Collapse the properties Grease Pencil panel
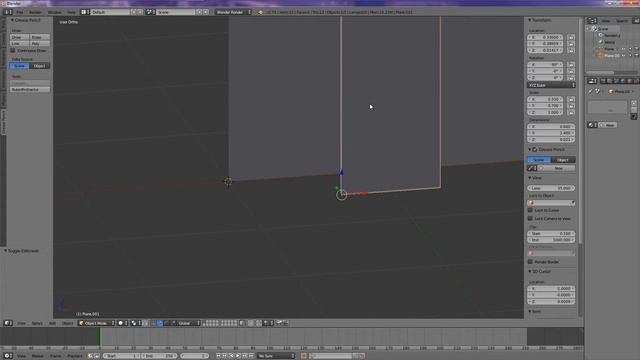 530,150
